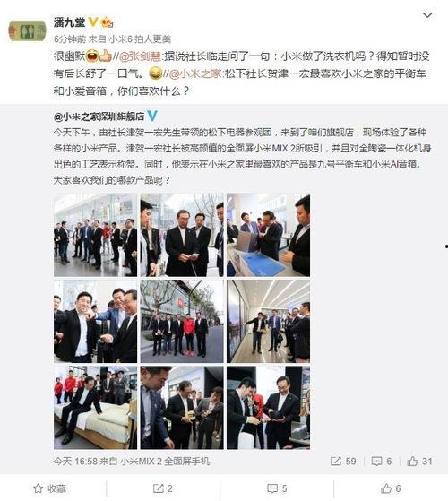
Task: Repost this post using the bottom forward button
Action: [162, 488]
